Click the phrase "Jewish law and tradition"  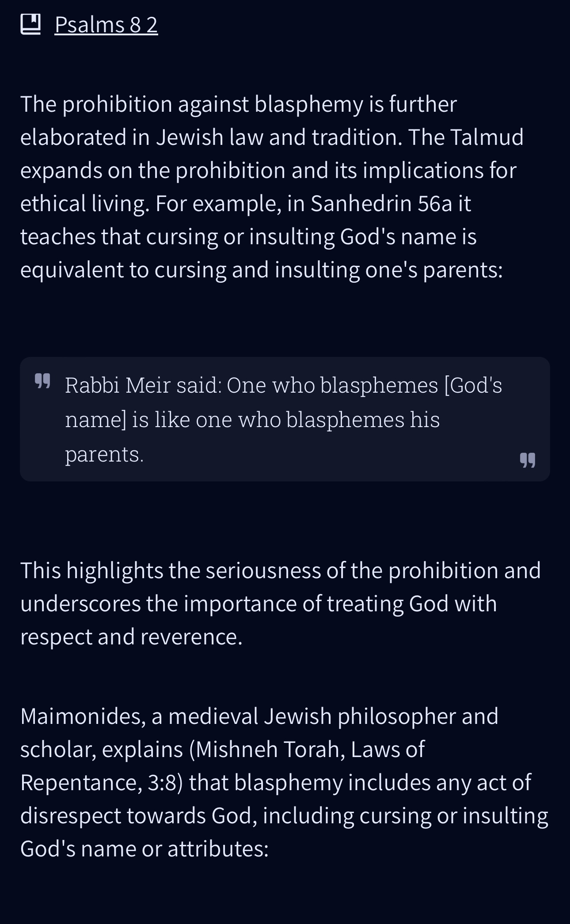(x=274, y=137)
